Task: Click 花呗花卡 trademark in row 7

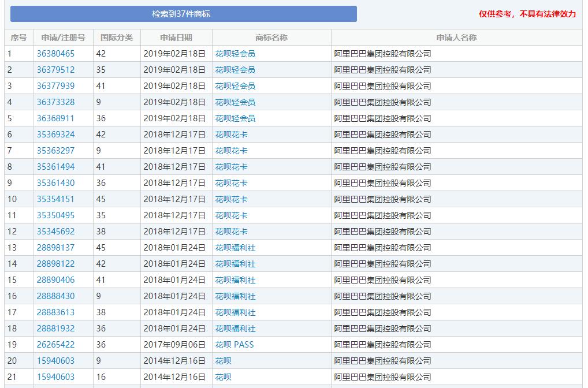Action: click(231, 151)
